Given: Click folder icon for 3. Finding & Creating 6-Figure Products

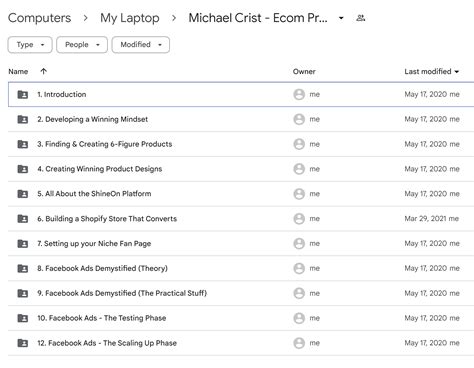Looking at the screenshot, I should [x=23, y=144].
